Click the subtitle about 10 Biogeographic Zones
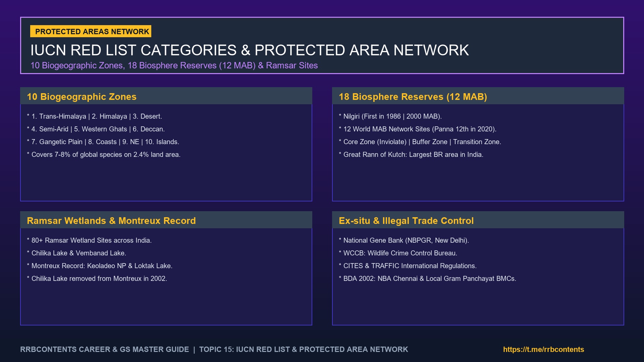 click(174, 65)
